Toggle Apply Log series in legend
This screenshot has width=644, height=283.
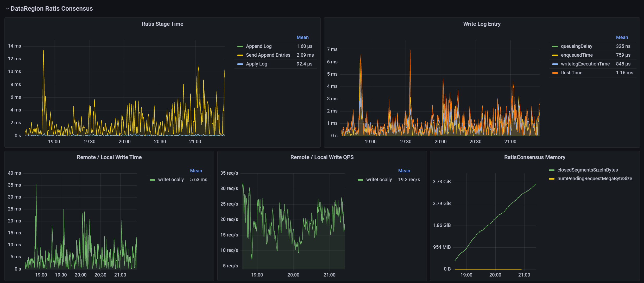coord(256,64)
